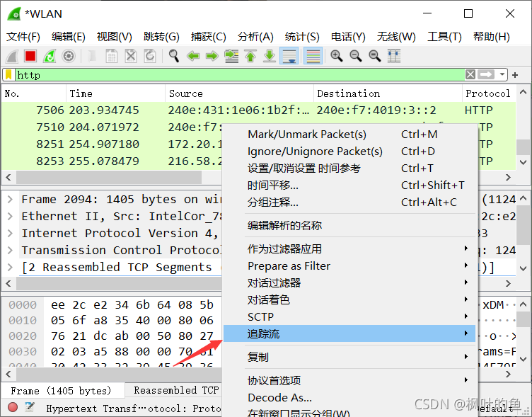This screenshot has width=532, height=417.
Task: Expand Internet Protocol Version 4 node
Action: pos(10,233)
